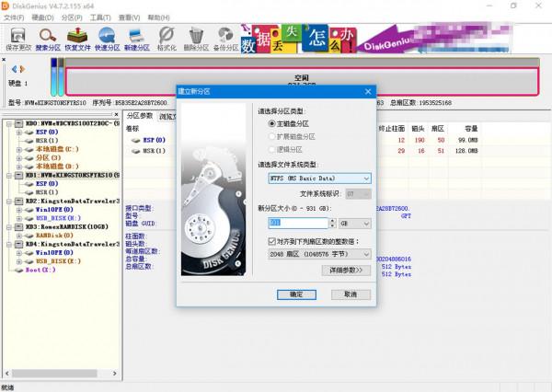Select RAMDisk (0) partition under HD3

tap(54, 236)
